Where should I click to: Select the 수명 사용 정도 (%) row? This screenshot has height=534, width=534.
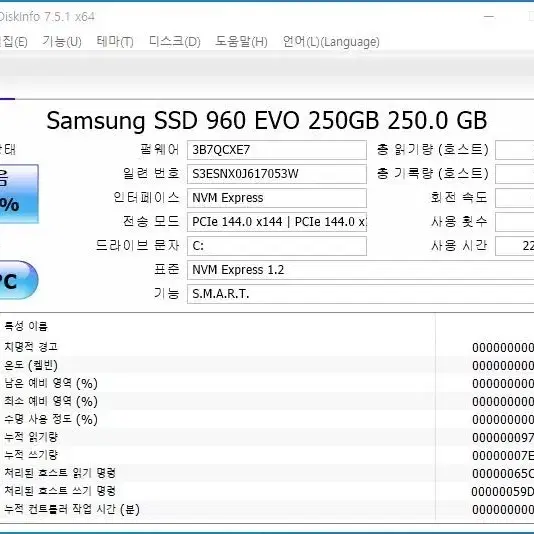click(267, 419)
